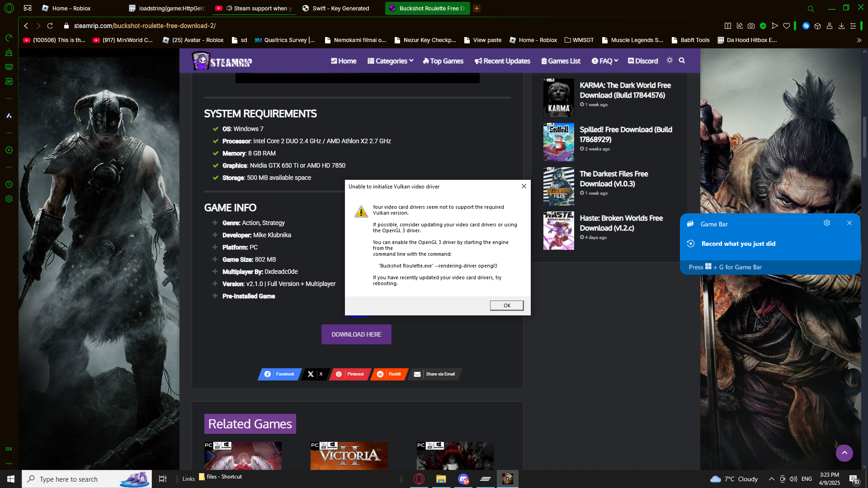Click the Steamrip site search icon
The image size is (868, 488).
click(x=682, y=61)
